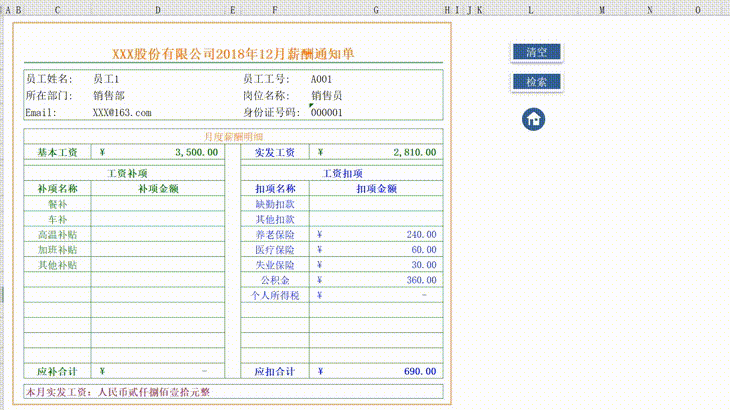Viewport: 730px width, 410px height.
Task: Select the 应扣合计 total label
Action: [x=275, y=371]
